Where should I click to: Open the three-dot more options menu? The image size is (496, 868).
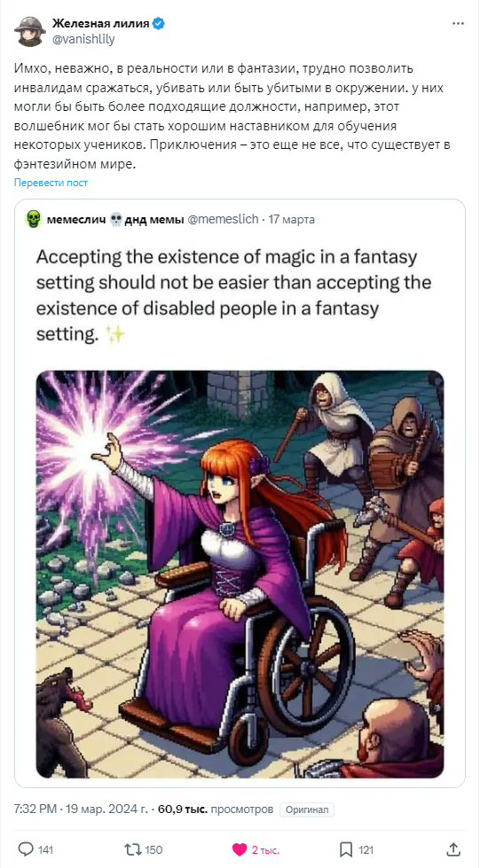[x=458, y=24]
